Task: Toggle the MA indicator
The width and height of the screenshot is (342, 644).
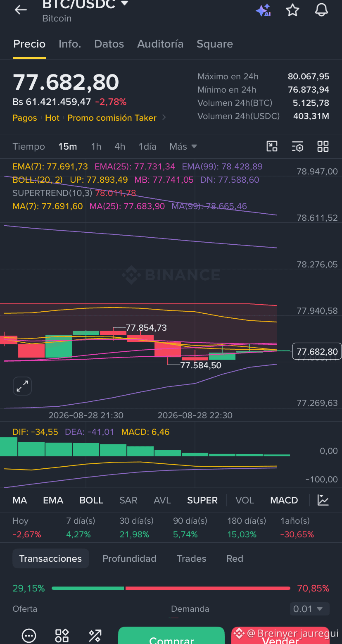Action: click(x=20, y=500)
